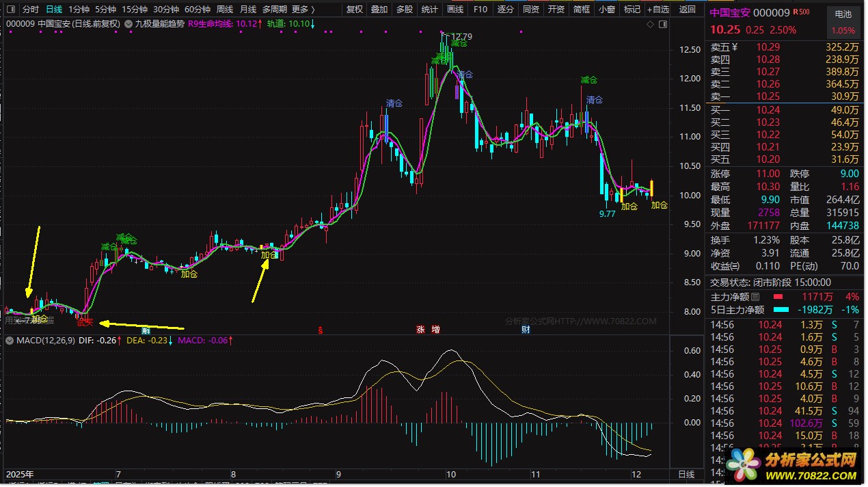Expand the 九极量能趋势 indicator dropdown
The width and height of the screenshot is (868, 487).
[128, 23]
